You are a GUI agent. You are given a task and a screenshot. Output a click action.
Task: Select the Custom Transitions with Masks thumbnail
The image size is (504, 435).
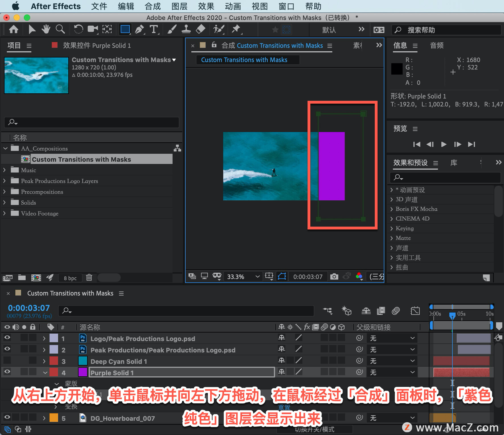(x=36, y=75)
